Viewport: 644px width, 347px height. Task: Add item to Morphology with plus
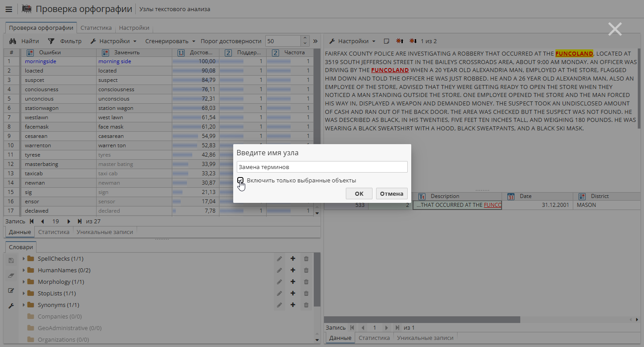[x=293, y=282]
